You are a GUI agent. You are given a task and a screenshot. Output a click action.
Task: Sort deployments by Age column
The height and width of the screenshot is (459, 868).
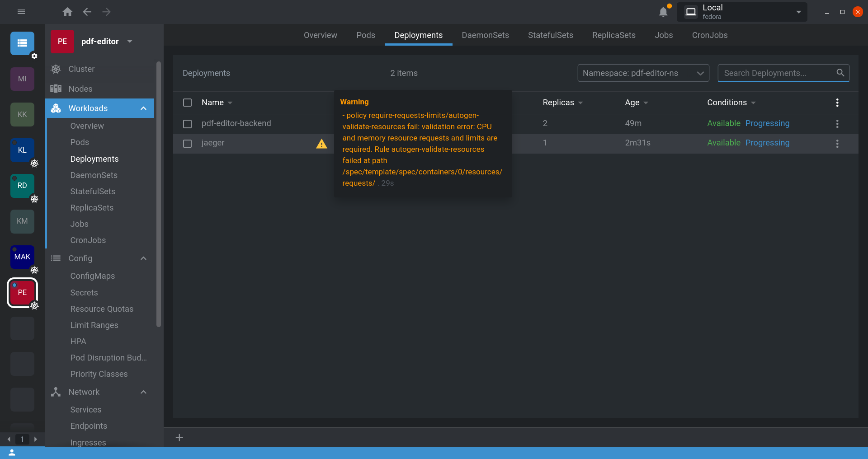[x=637, y=103]
